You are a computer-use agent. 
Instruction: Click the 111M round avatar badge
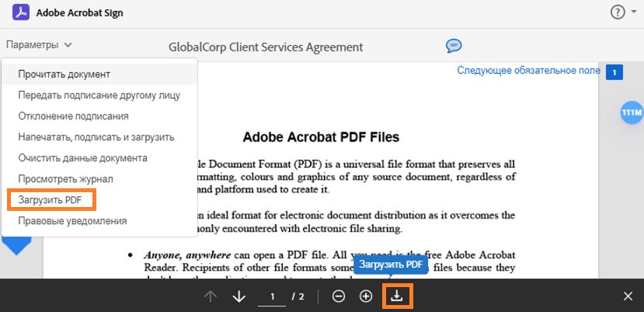coord(632,112)
